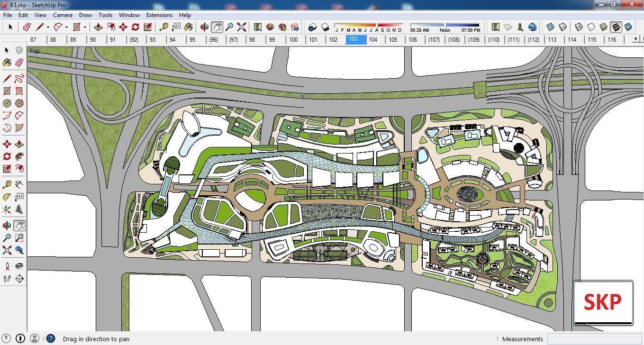Choose the Text label tool in top toolbar
Screen dimensions: 644x345
click(x=176, y=27)
